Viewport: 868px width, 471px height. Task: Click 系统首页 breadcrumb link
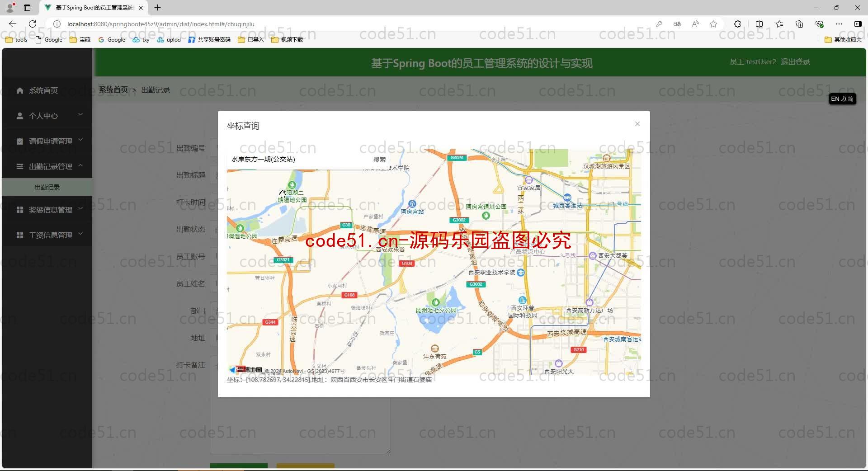coord(113,90)
